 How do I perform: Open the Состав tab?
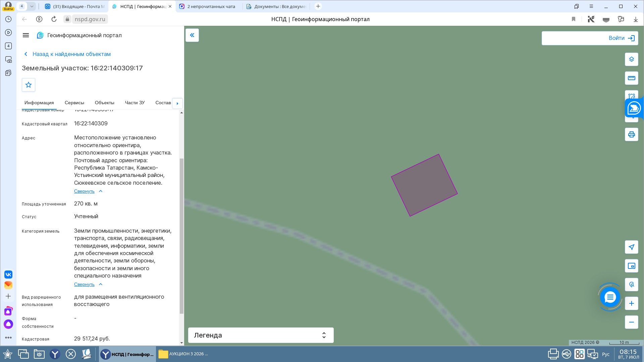click(163, 103)
